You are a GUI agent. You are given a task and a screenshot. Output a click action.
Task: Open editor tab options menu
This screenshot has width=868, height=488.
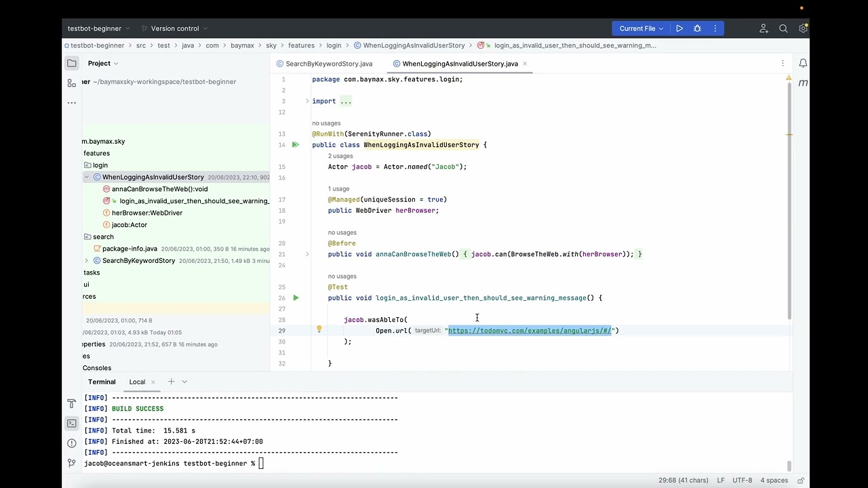pyautogui.click(x=783, y=64)
